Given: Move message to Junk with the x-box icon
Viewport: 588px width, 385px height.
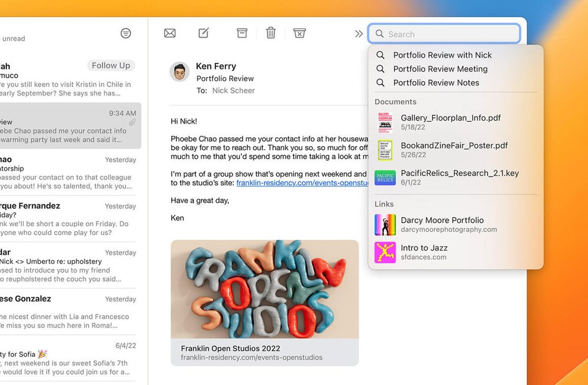Looking at the screenshot, I should 299,33.
